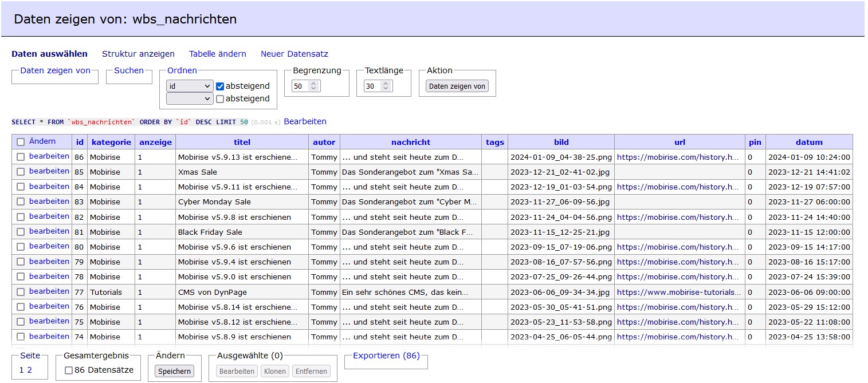868x383 pixels.
Task: Check the '86 Datensätze' Gesamtergebnis checkbox
Action: tap(69, 370)
